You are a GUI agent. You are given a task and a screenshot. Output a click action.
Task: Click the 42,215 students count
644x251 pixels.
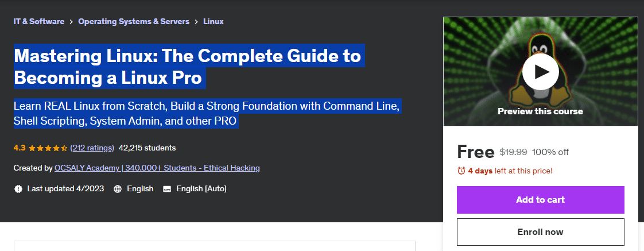[147, 148]
